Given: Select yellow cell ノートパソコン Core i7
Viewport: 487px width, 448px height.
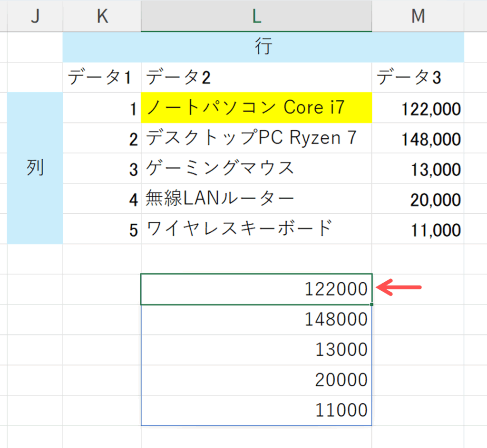Looking at the screenshot, I should point(256,108).
